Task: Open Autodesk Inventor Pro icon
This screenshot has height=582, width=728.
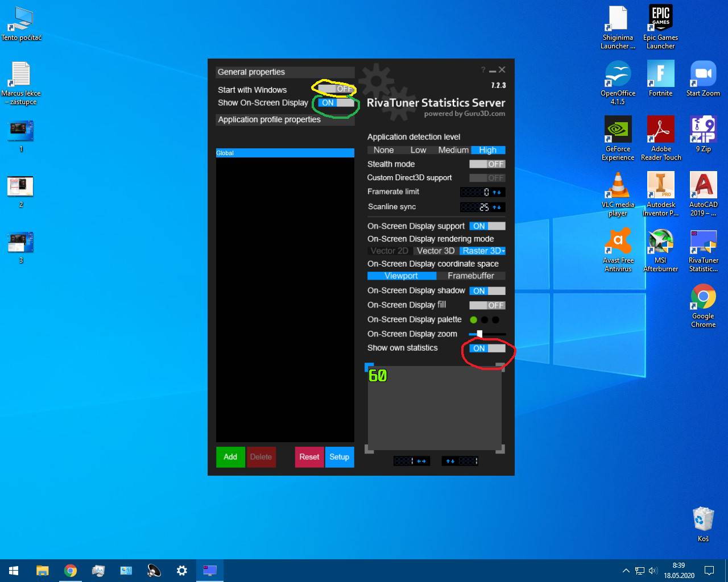Action: (x=660, y=194)
